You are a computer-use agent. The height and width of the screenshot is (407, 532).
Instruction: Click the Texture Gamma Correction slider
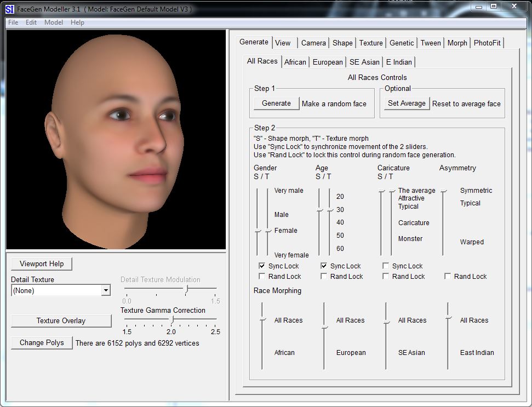[172, 319]
